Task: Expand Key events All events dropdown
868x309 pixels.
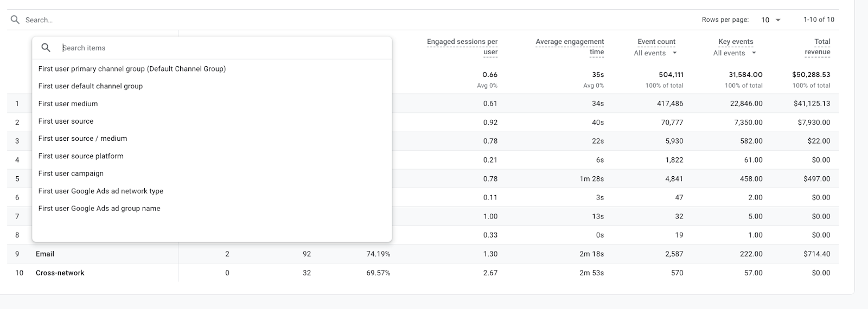Action: coord(735,53)
